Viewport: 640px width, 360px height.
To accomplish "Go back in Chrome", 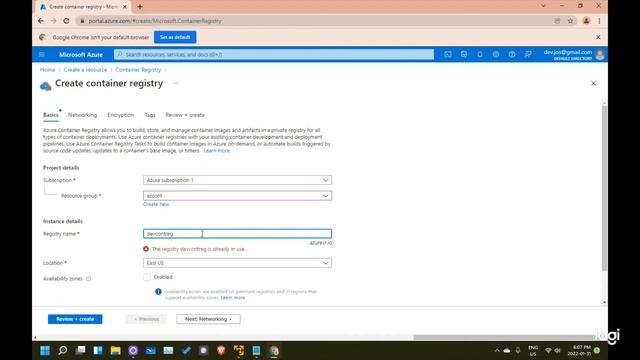I will 41,21.
